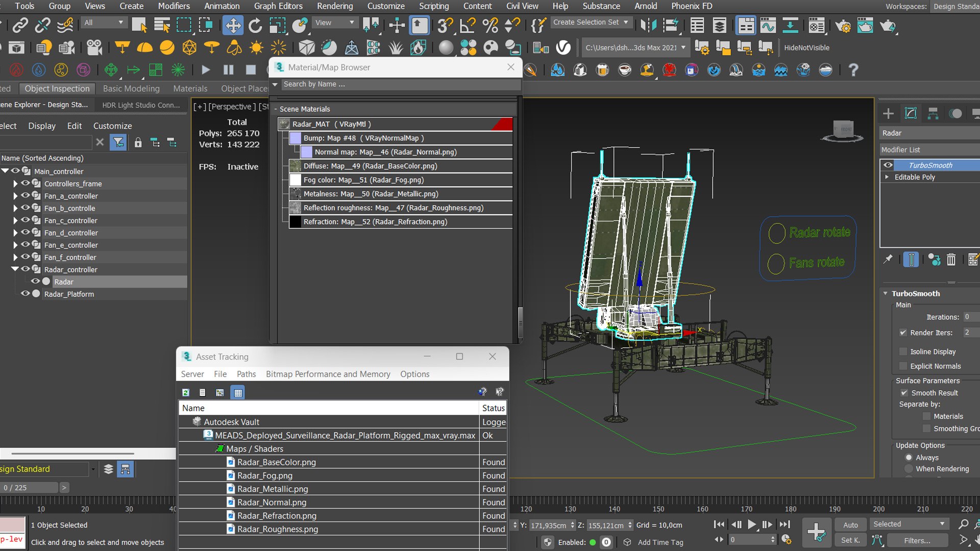
Task: Click the Link objects chain icon
Action: coord(20,25)
